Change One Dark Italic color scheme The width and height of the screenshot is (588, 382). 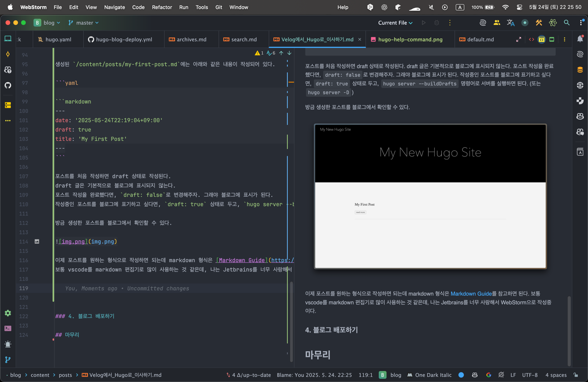pos(429,375)
